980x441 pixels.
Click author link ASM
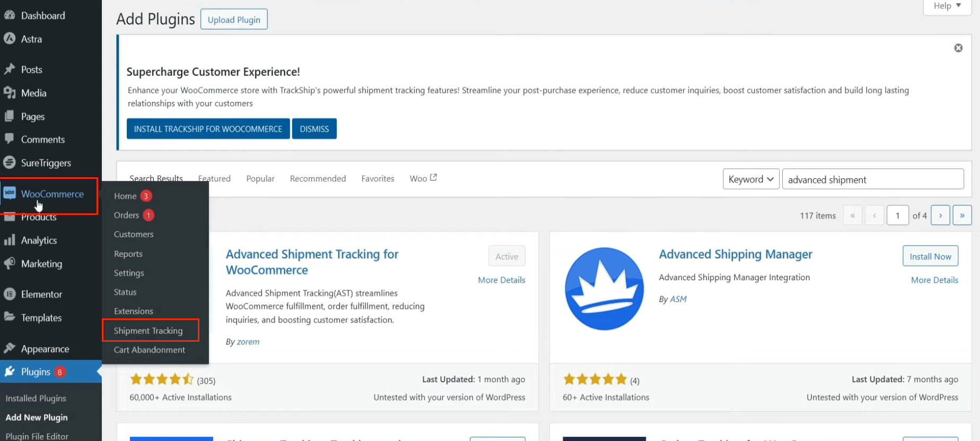point(678,299)
